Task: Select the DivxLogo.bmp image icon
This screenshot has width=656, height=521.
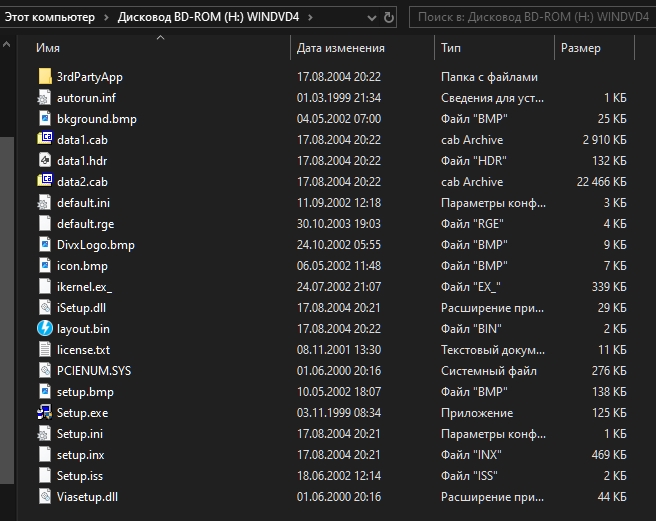Action: point(45,244)
